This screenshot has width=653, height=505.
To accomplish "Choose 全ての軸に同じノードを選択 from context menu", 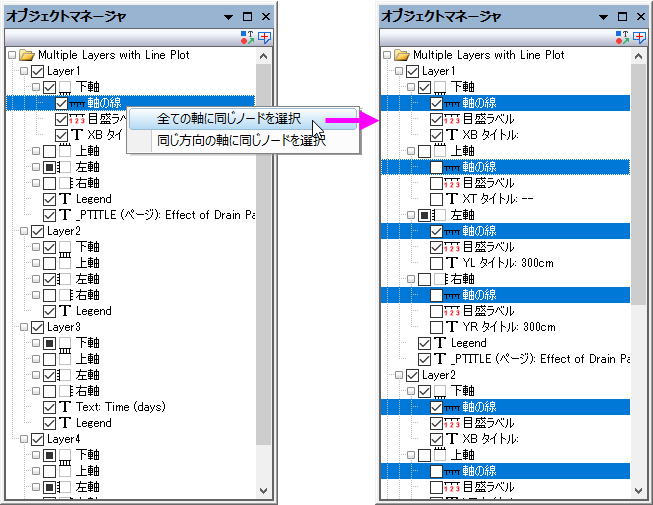I will pos(243,119).
